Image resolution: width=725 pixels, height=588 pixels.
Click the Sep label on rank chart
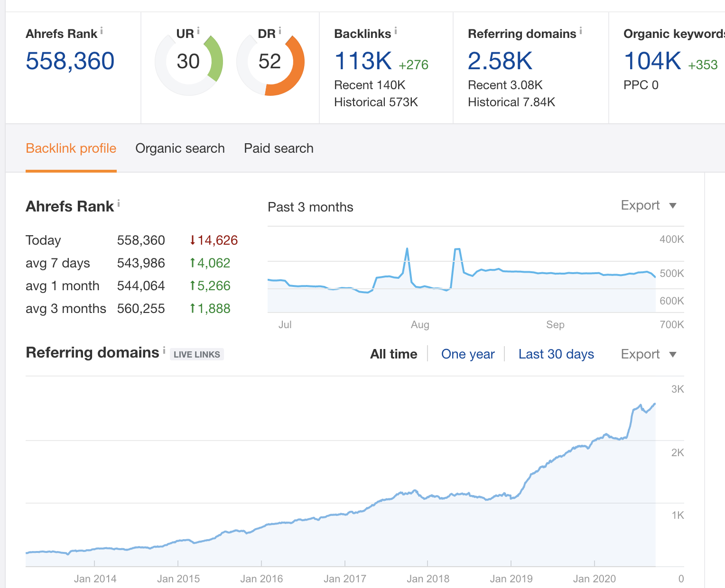click(x=555, y=325)
